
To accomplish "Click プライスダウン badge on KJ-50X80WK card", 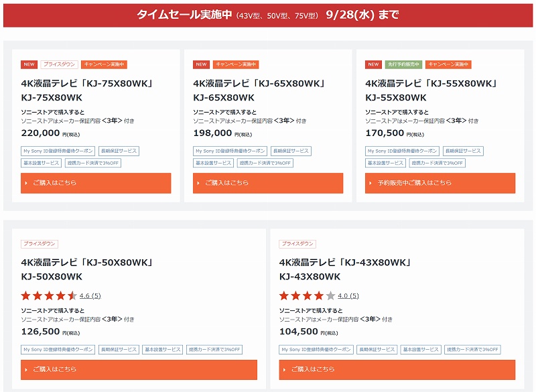I will (40, 244).
